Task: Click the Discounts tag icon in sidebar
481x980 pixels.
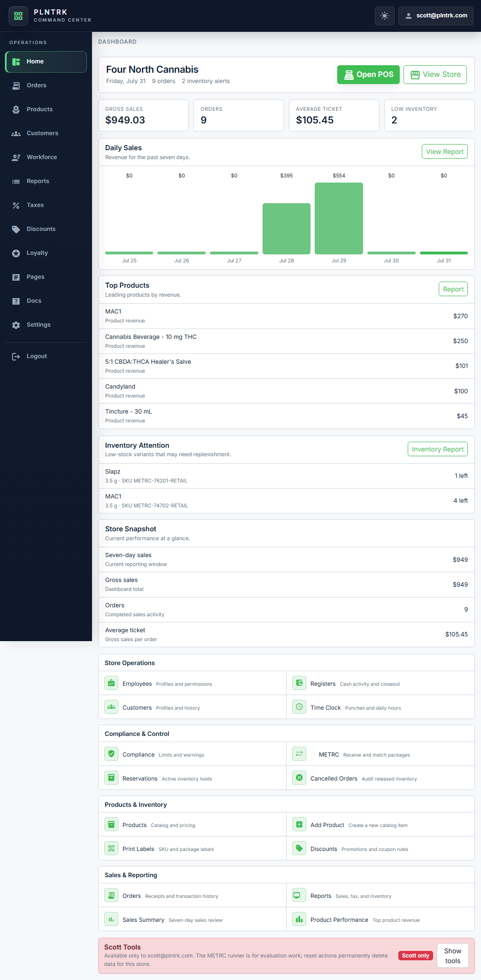Action: (x=16, y=230)
